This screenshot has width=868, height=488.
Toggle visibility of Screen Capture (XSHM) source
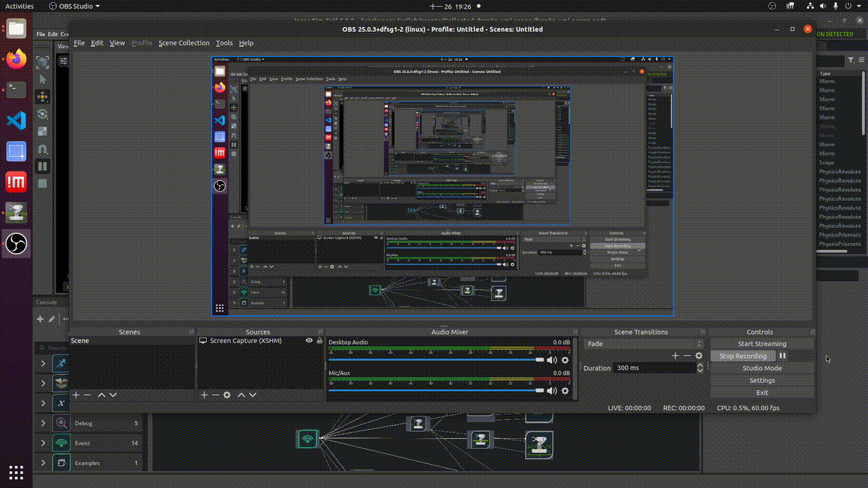point(309,341)
